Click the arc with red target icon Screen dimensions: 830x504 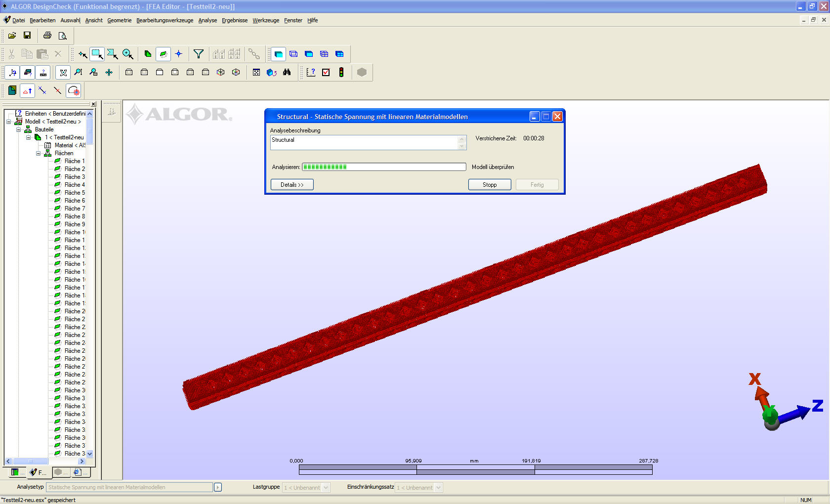pos(73,91)
